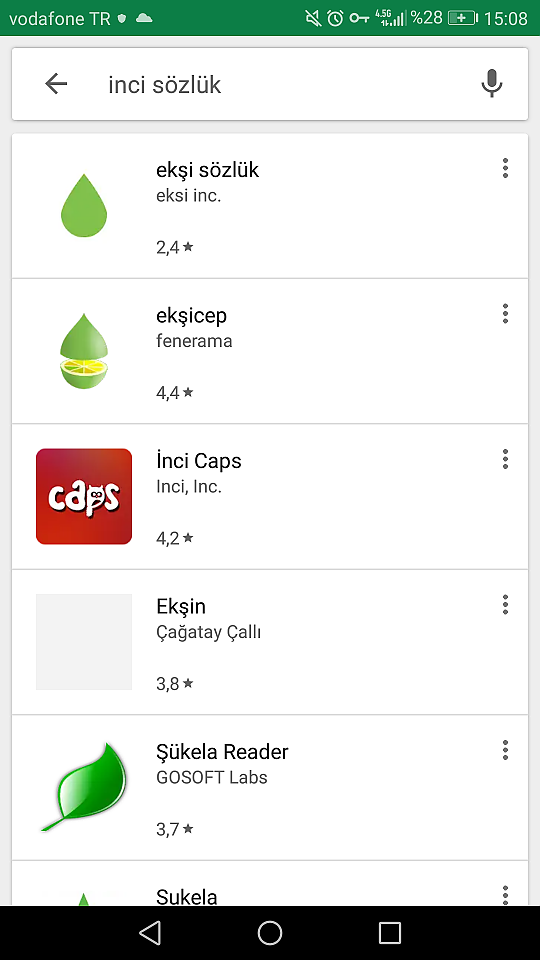Click the inci sözlük search field
The height and width of the screenshot is (960, 540).
tap(270, 84)
